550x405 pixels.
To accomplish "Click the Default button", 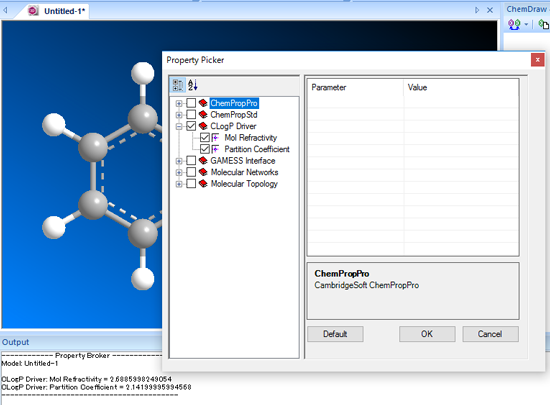I will (x=335, y=334).
